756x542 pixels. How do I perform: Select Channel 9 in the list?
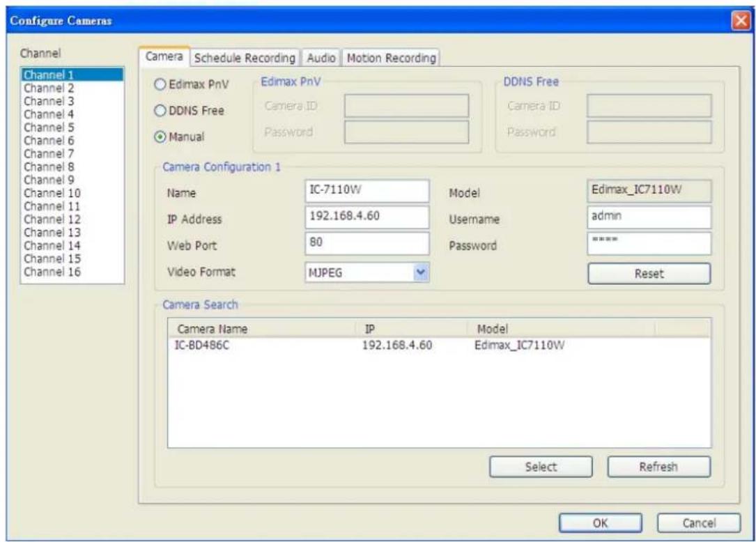point(72,180)
